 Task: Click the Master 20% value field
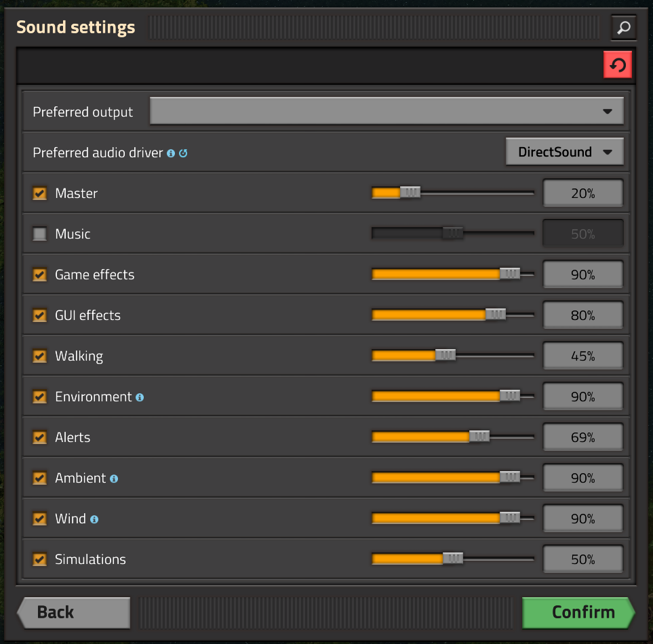point(582,193)
